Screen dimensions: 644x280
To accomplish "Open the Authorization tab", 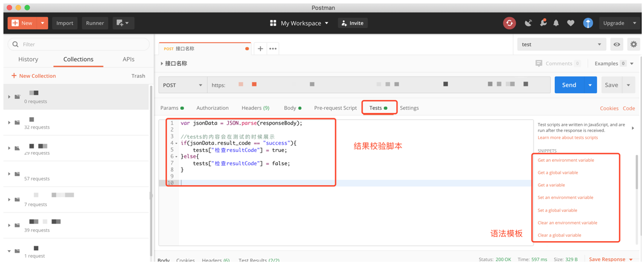I will tap(212, 108).
